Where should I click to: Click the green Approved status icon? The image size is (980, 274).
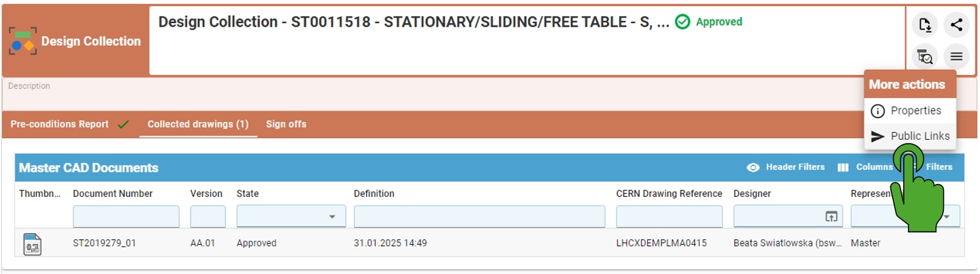[683, 22]
